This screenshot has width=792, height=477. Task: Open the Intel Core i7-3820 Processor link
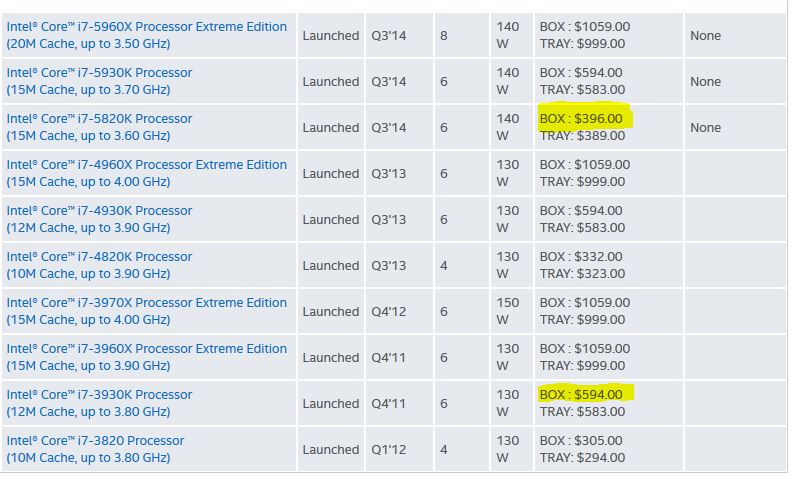[x=95, y=441]
